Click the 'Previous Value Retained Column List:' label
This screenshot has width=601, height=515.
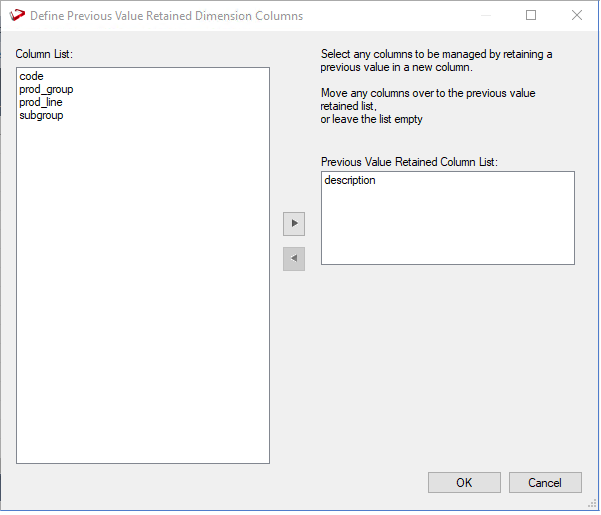409,161
